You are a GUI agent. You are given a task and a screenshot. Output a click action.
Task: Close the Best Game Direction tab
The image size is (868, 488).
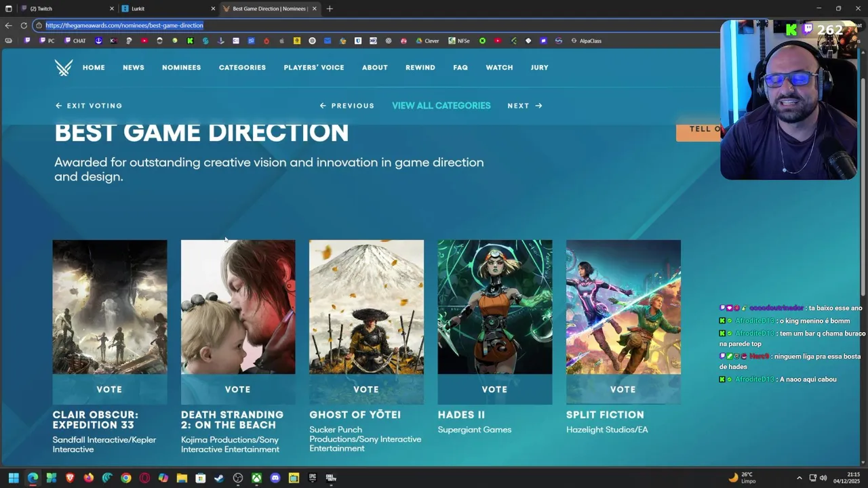tap(314, 9)
